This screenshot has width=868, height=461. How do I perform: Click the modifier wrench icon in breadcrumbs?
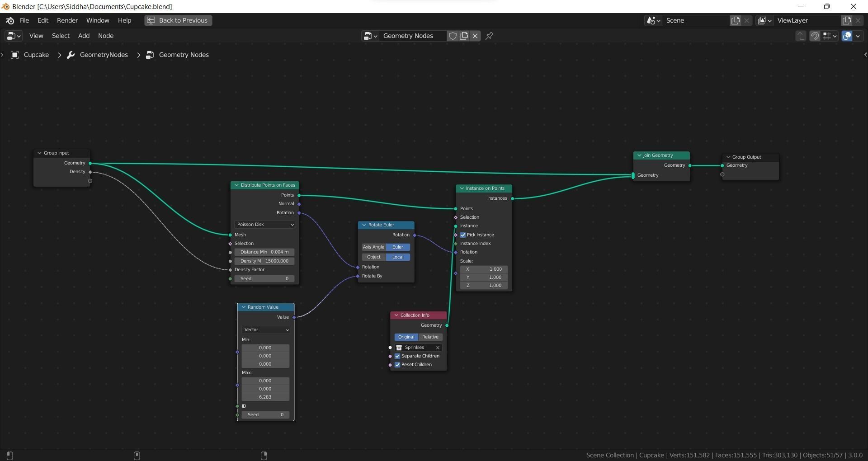[x=71, y=55]
